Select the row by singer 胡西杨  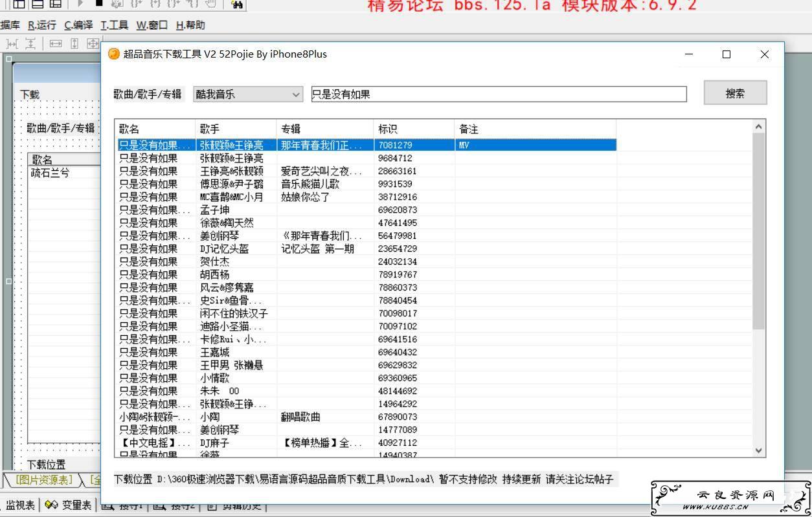(x=367, y=274)
